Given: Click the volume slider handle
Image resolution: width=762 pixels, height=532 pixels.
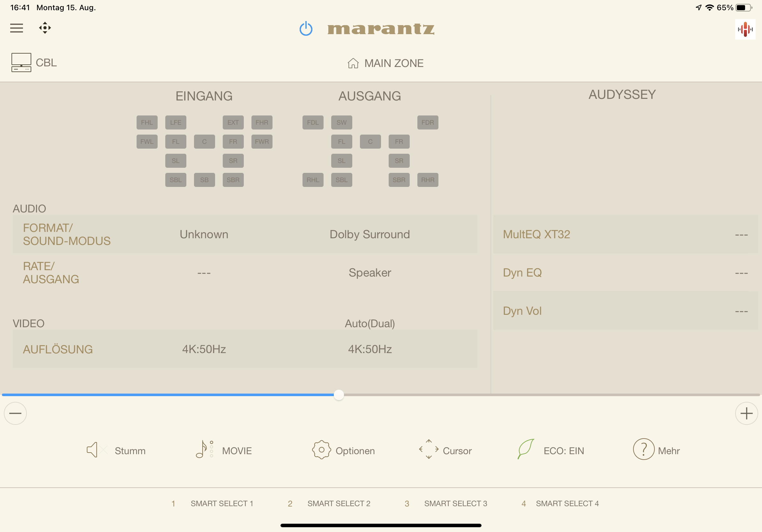Looking at the screenshot, I should coord(339,395).
